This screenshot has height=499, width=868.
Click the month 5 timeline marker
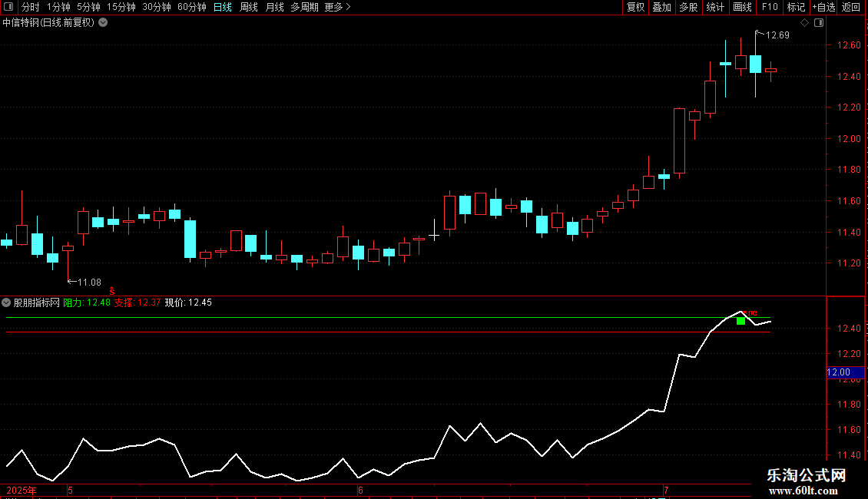tap(71, 490)
